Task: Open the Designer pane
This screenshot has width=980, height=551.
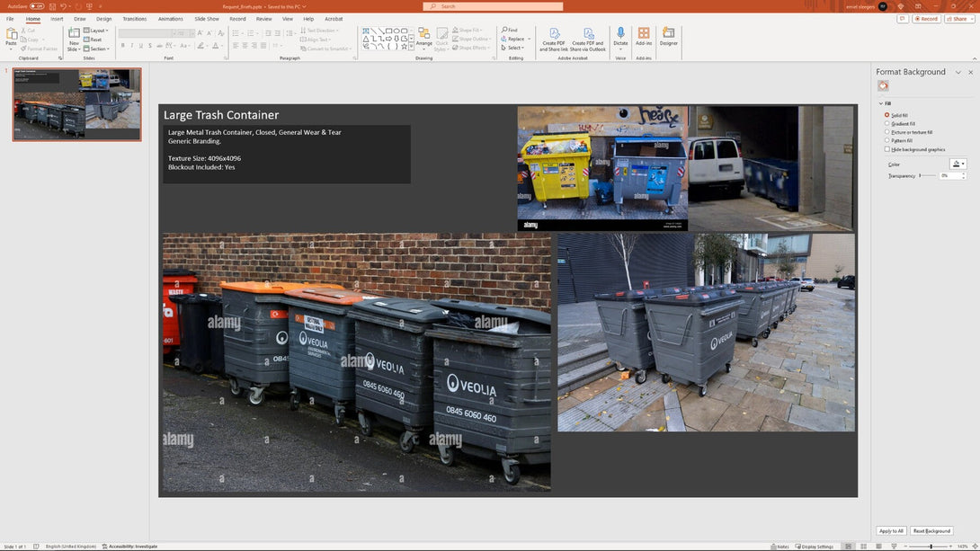Action: (668, 36)
